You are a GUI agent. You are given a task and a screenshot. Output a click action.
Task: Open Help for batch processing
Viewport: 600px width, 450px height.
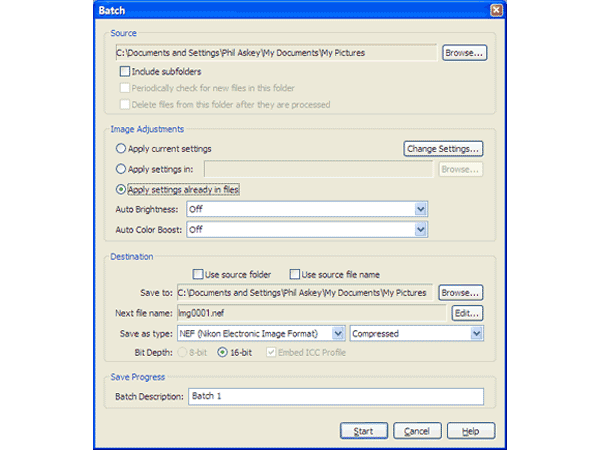pos(471,431)
